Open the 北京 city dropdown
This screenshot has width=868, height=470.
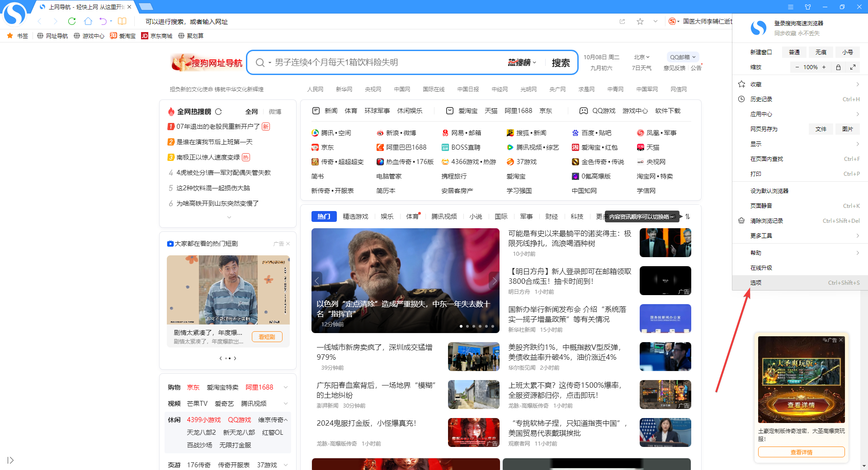[x=642, y=57]
